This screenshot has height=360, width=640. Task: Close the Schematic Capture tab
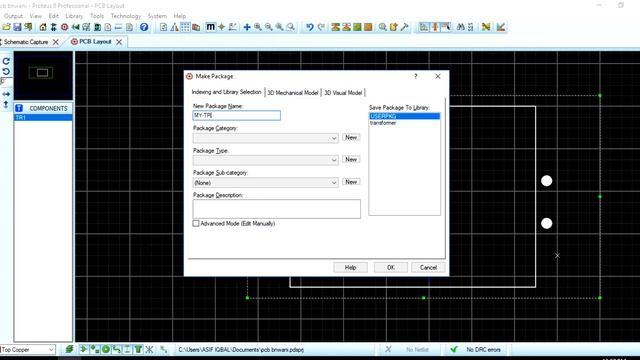(56, 42)
